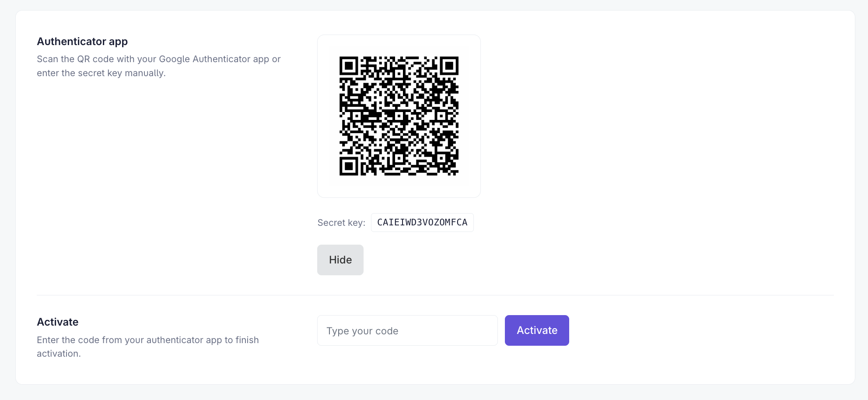Image resolution: width=868 pixels, height=400 pixels.
Task: Click the QR code's top-right finder square
Action: click(x=449, y=66)
